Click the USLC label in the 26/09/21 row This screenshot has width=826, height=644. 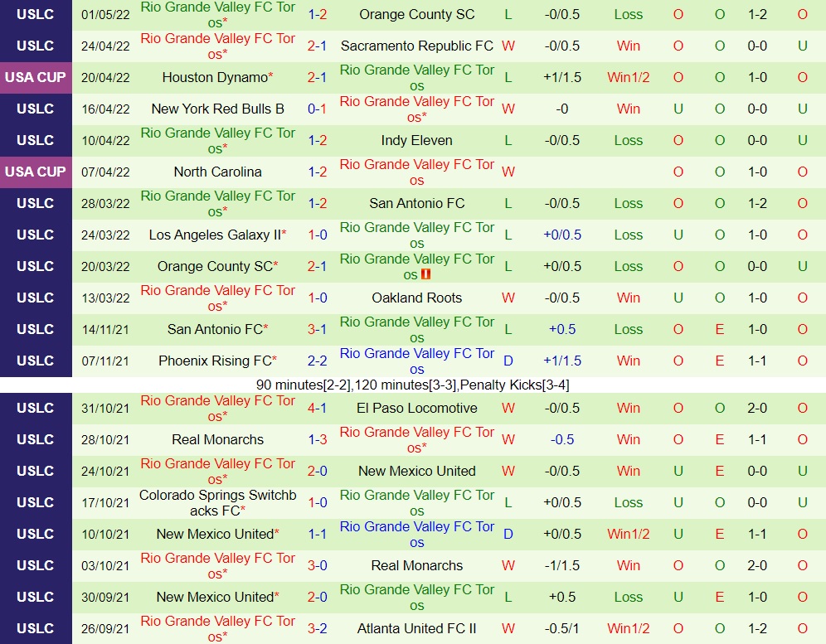click(x=36, y=629)
